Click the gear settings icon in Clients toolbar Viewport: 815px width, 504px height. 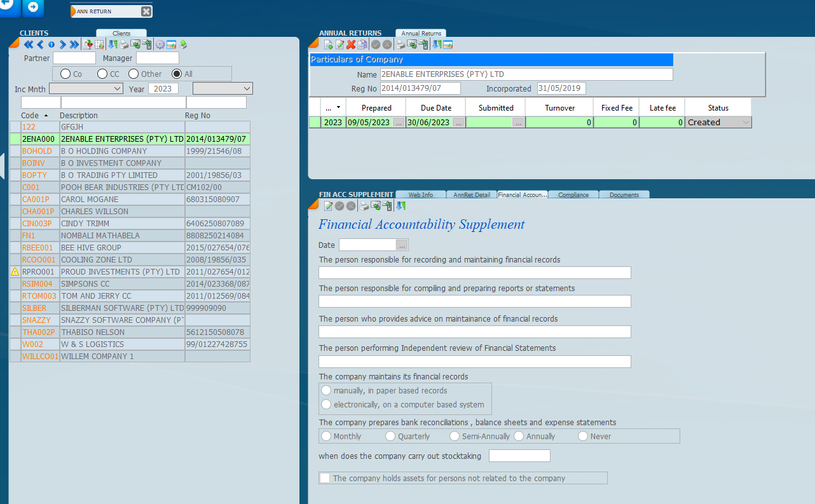160,44
